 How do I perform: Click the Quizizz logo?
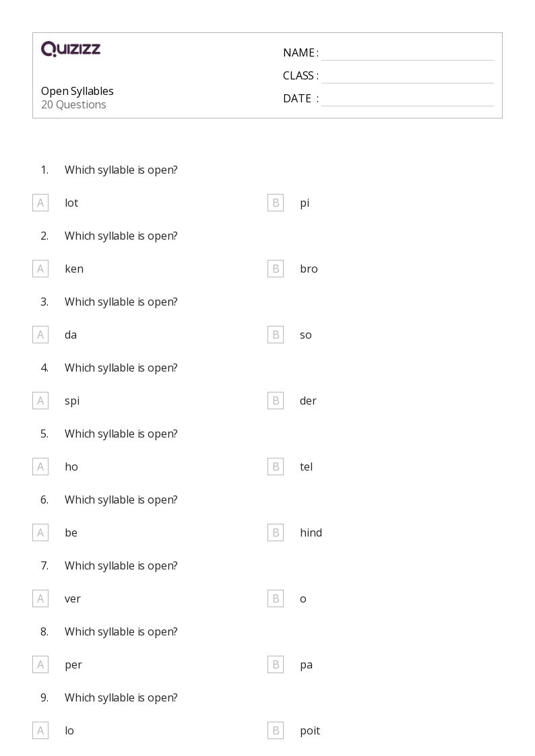tap(71, 48)
